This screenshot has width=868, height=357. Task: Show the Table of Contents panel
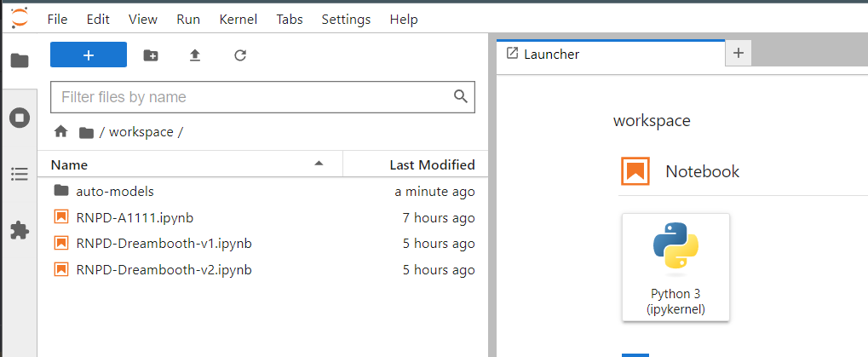(19, 174)
